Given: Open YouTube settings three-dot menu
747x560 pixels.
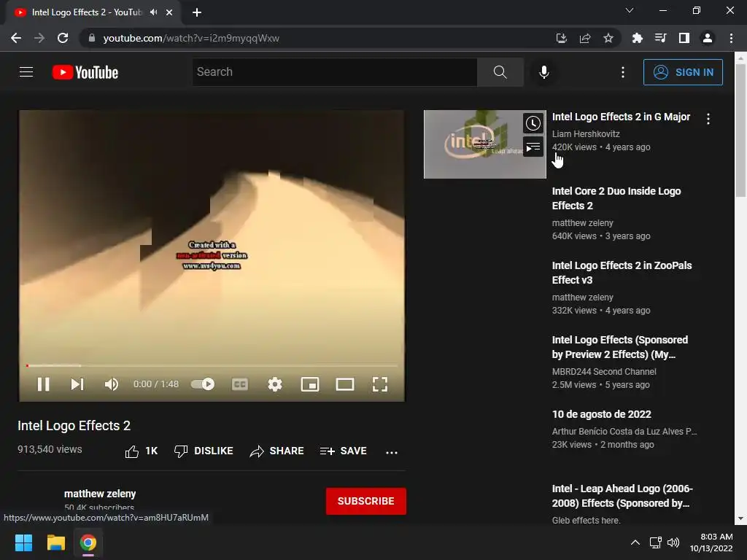Looking at the screenshot, I should 623,72.
